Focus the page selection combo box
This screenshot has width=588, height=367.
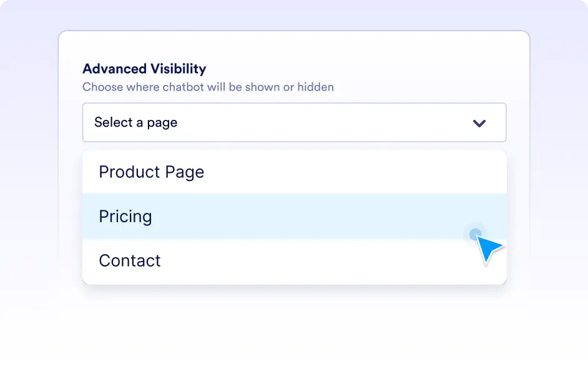coord(294,122)
